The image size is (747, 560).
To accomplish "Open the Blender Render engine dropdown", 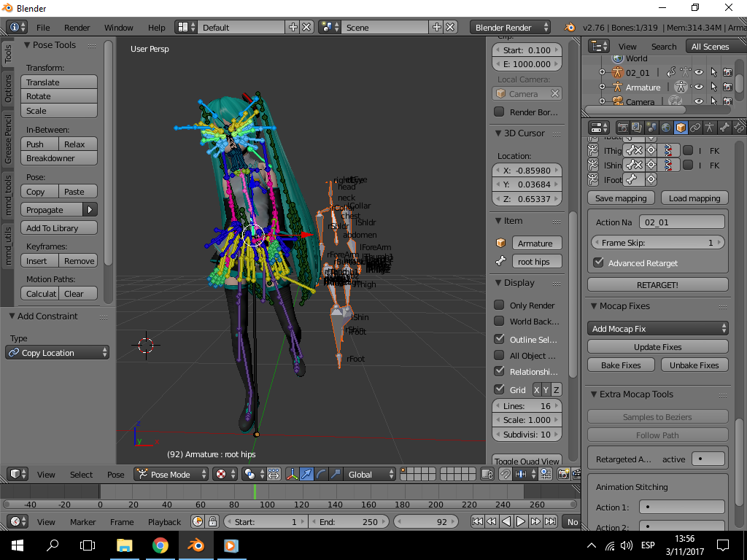I will (510, 27).
